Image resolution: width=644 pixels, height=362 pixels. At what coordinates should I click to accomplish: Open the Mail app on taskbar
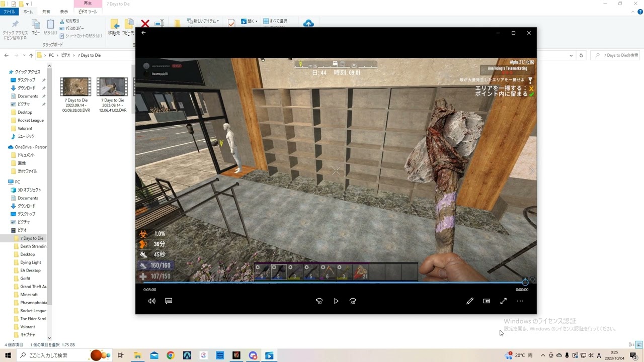(x=154, y=355)
